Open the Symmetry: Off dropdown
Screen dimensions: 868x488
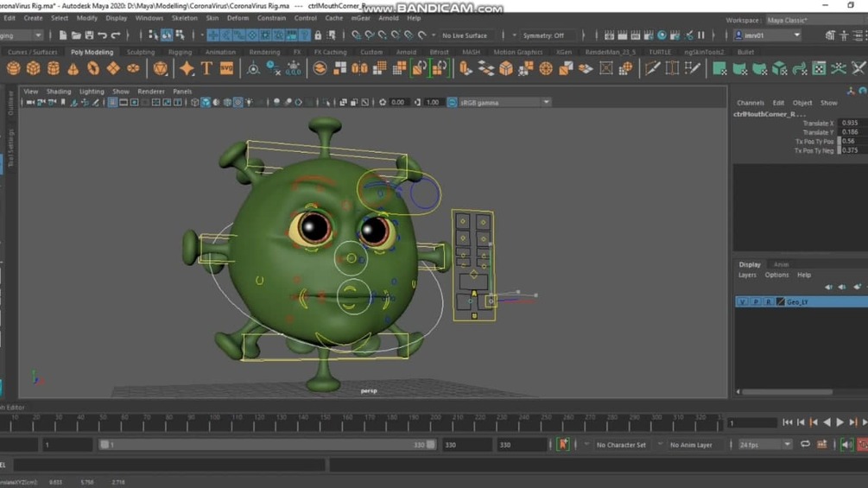click(543, 35)
